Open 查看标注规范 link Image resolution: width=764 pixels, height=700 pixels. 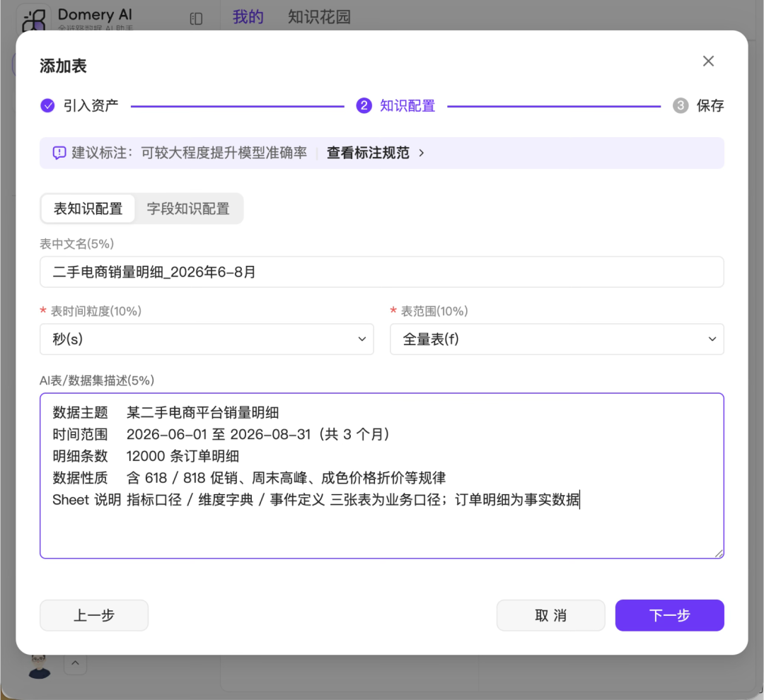click(x=368, y=153)
